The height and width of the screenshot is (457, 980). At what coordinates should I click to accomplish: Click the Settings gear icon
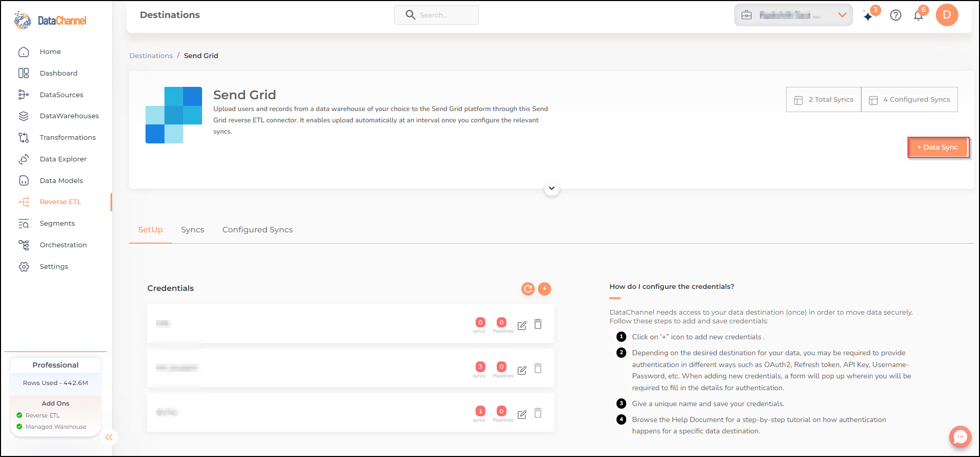pos(24,267)
